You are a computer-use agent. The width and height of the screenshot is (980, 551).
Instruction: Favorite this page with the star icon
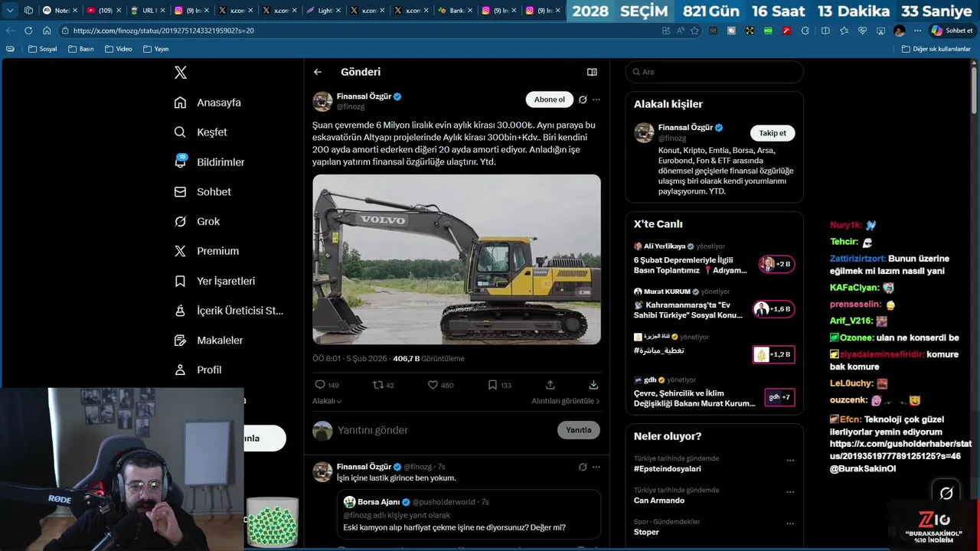tap(694, 31)
